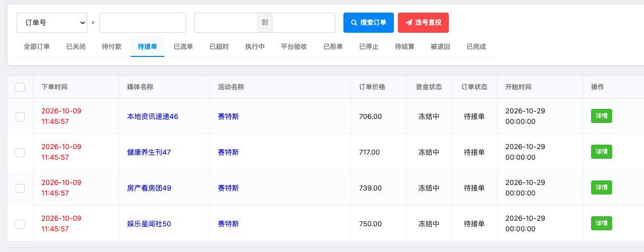Open 赛特斯 link in the 717.00 row

click(228, 152)
